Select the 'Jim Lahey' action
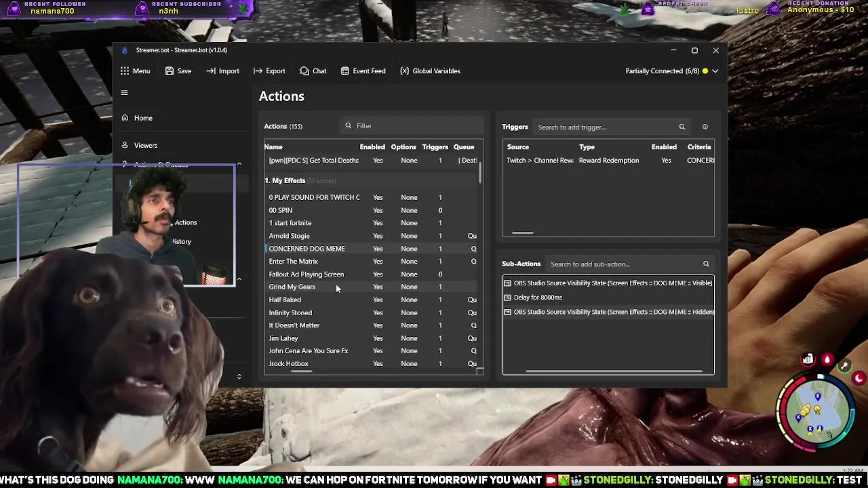The image size is (868, 488). point(372,338)
